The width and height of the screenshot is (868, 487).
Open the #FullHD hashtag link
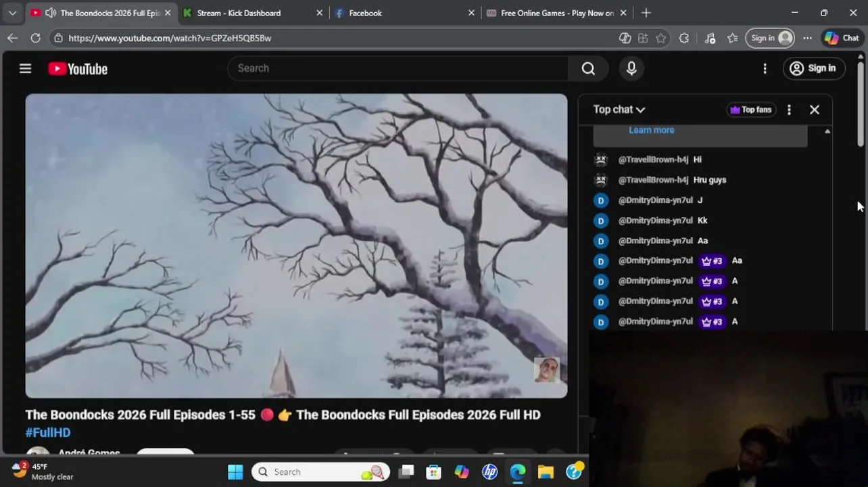tap(48, 432)
